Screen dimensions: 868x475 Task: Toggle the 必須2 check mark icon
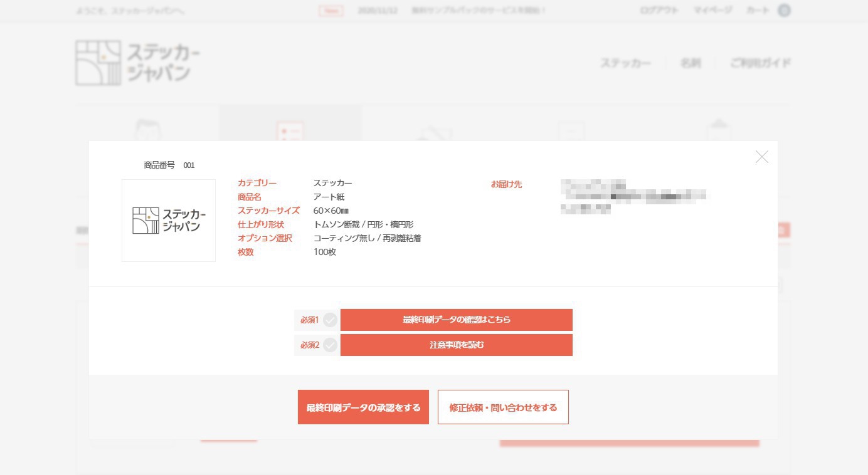point(330,345)
